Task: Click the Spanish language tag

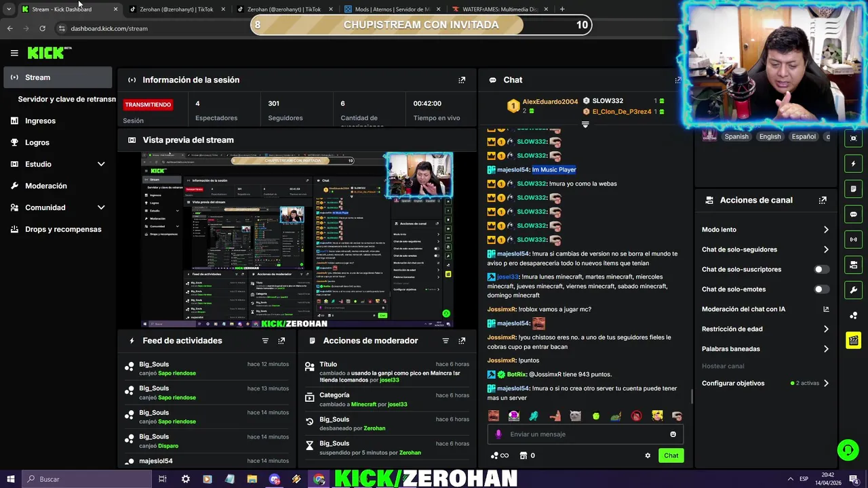Action: (736, 136)
